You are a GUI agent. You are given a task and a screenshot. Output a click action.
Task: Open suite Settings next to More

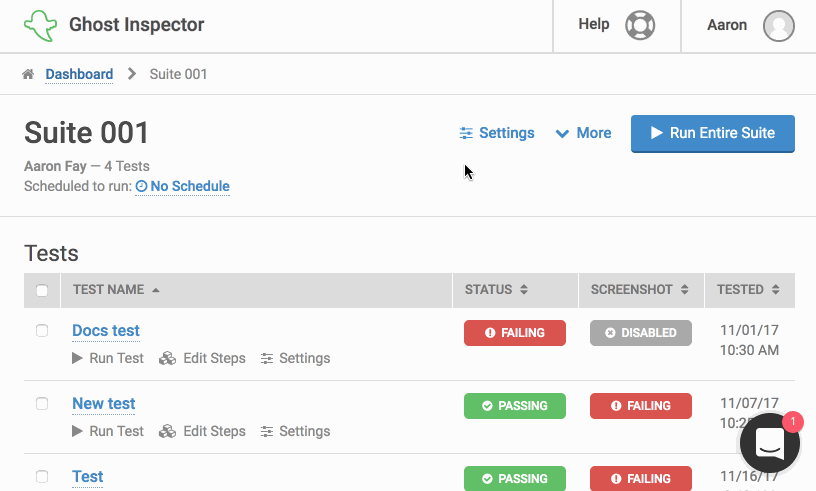point(497,133)
